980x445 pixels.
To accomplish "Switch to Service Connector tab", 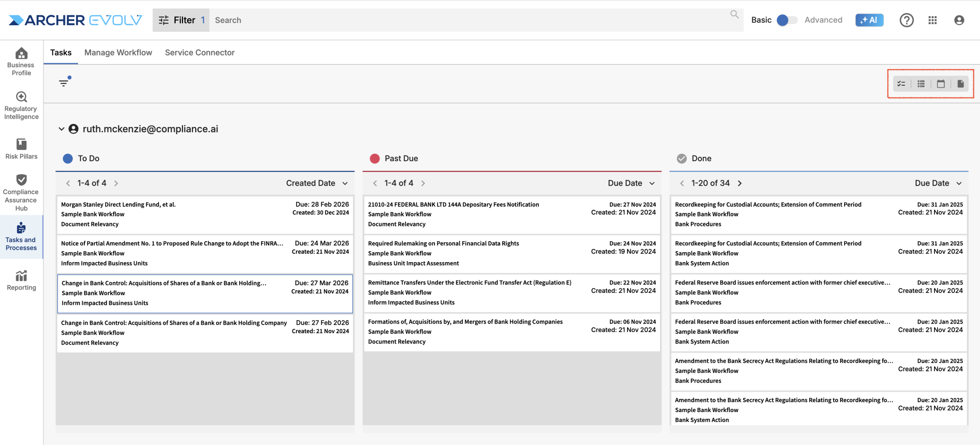I will [199, 52].
